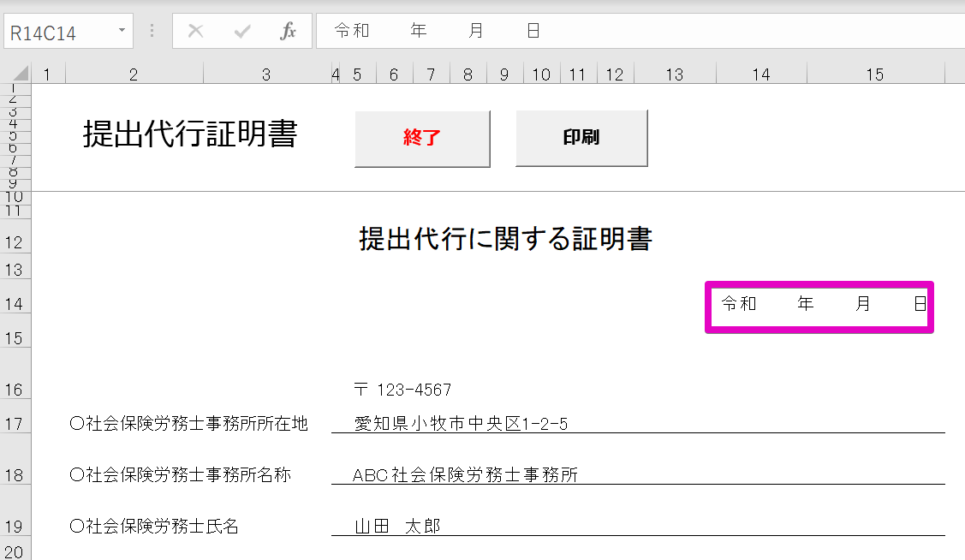Viewport: 965px width, 560px height.
Task: Click the three-dot Name Box resize handle
Action: 152,32
